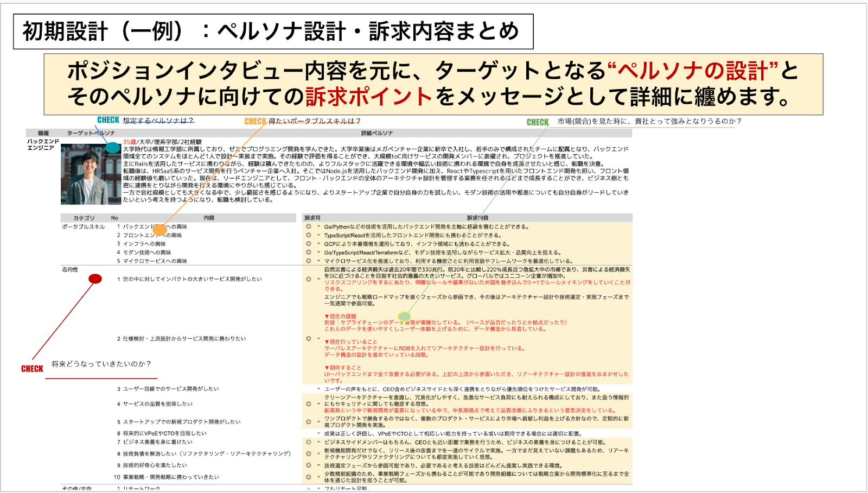Screen dimensions: 868x493
Task: Select the 35歳/大卒/理系学部/2社経験 line
Action: point(162,142)
